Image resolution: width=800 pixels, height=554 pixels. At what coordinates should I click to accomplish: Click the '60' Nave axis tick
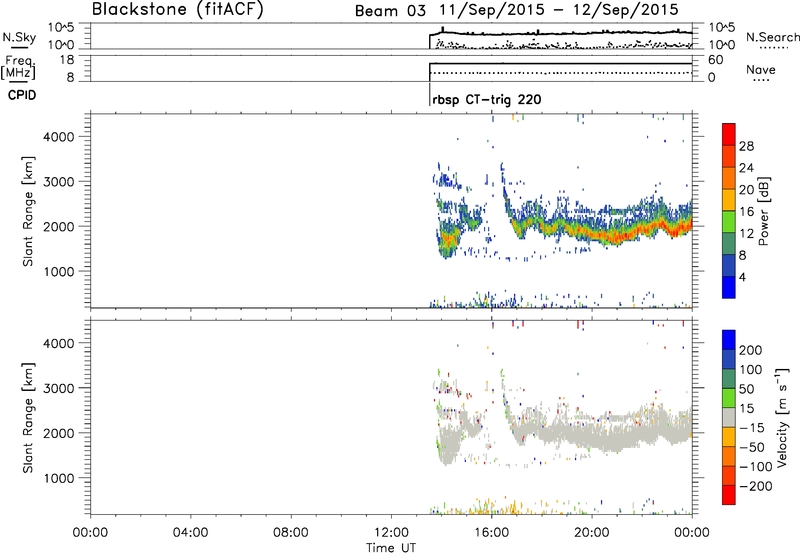tap(715, 60)
